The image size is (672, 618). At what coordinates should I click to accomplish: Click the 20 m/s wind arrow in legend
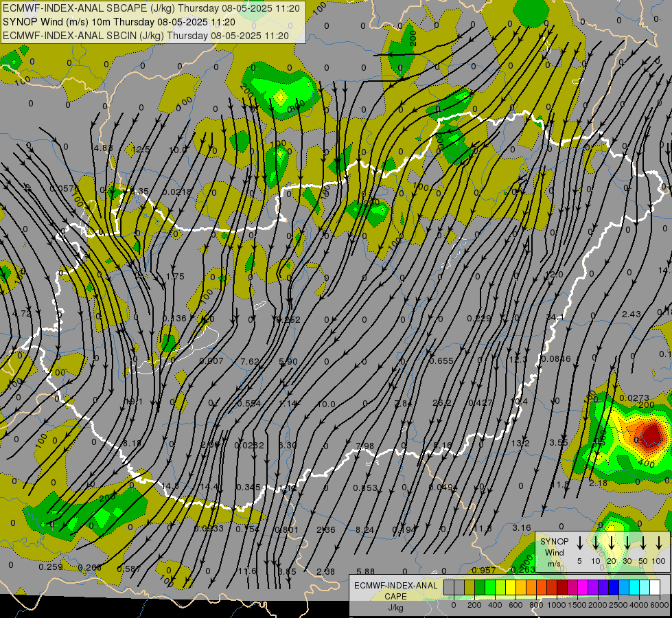(x=612, y=542)
